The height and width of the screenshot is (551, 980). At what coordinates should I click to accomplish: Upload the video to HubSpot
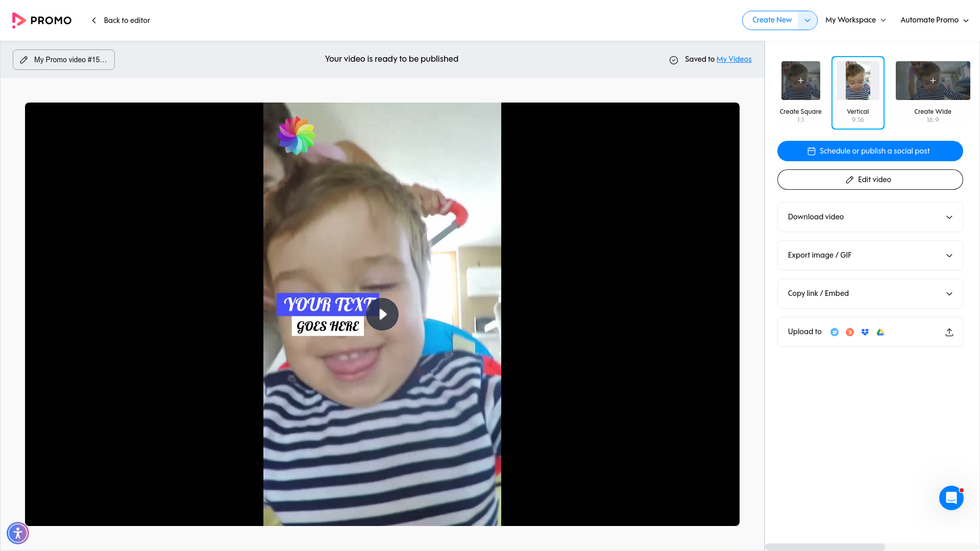(x=849, y=332)
